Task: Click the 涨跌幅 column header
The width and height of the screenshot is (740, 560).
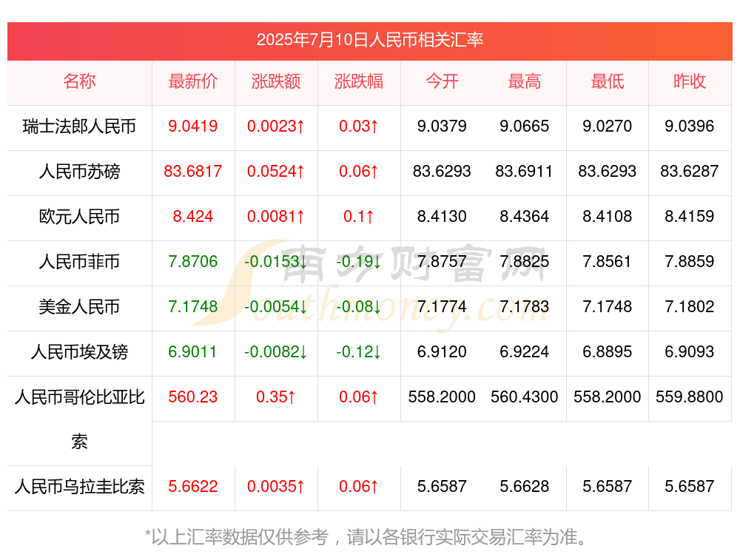Action: pyautogui.click(x=359, y=81)
